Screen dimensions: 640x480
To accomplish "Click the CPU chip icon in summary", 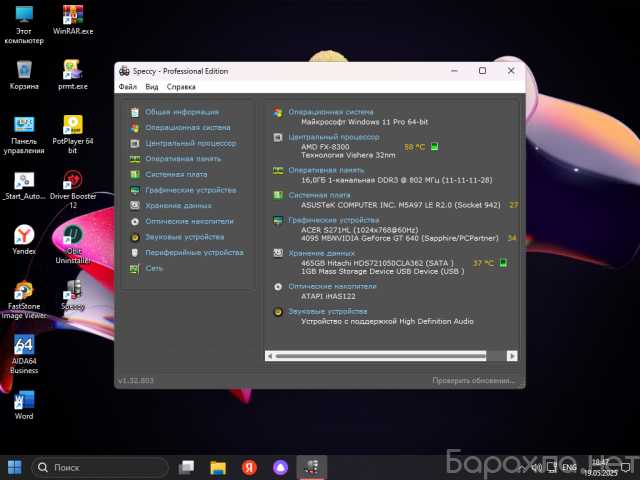I will [x=278, y=138].
